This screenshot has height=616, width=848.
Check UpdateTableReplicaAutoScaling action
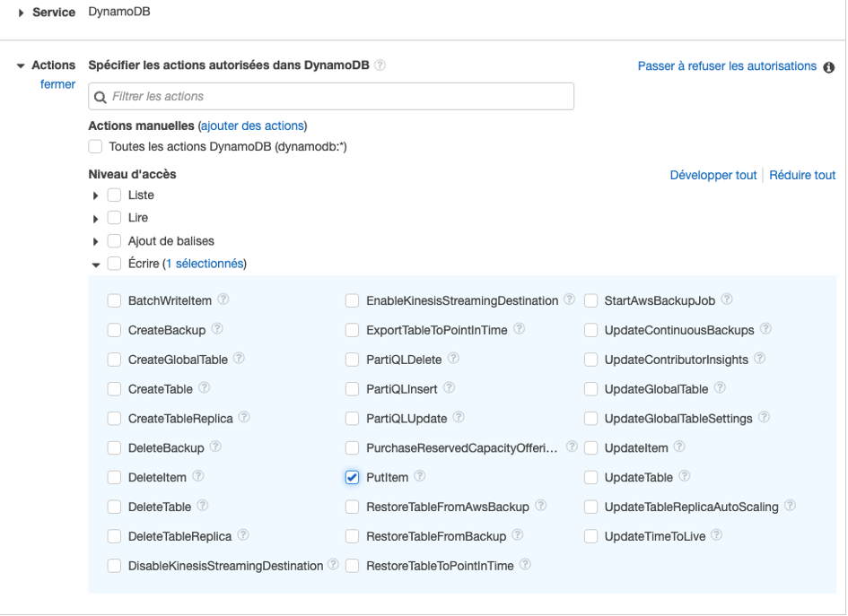590,507
